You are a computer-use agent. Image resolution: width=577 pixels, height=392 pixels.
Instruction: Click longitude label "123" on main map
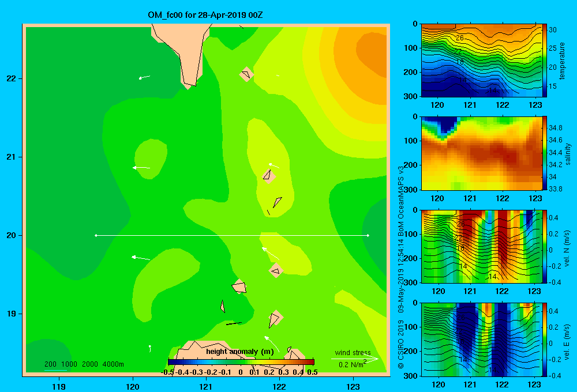(353, 386)
